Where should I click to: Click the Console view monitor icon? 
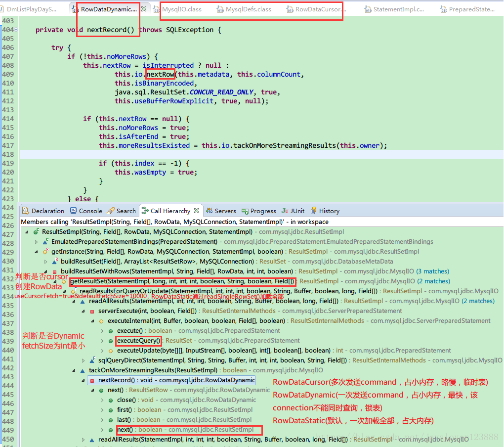[73, 211]
